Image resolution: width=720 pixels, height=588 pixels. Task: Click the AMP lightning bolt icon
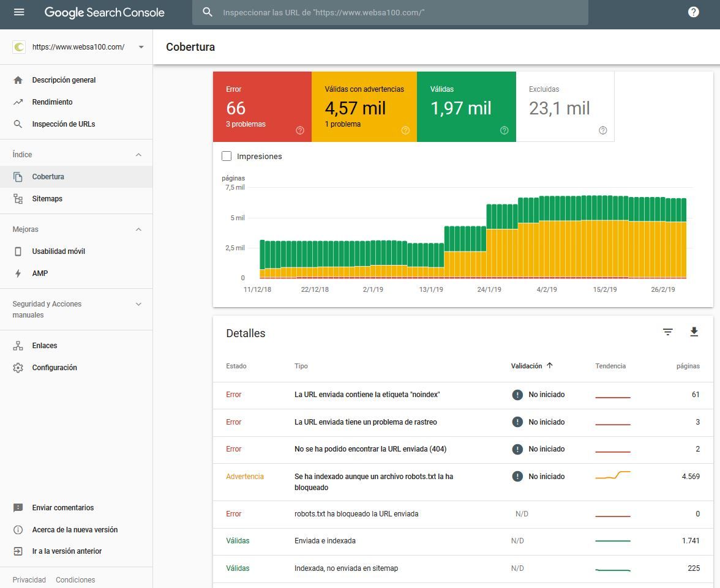[x=18, y=274]
